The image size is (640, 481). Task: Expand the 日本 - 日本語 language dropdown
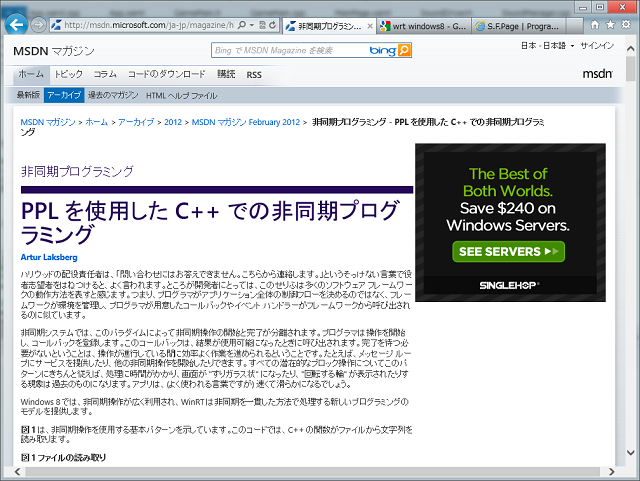click(x=548, y=46)
